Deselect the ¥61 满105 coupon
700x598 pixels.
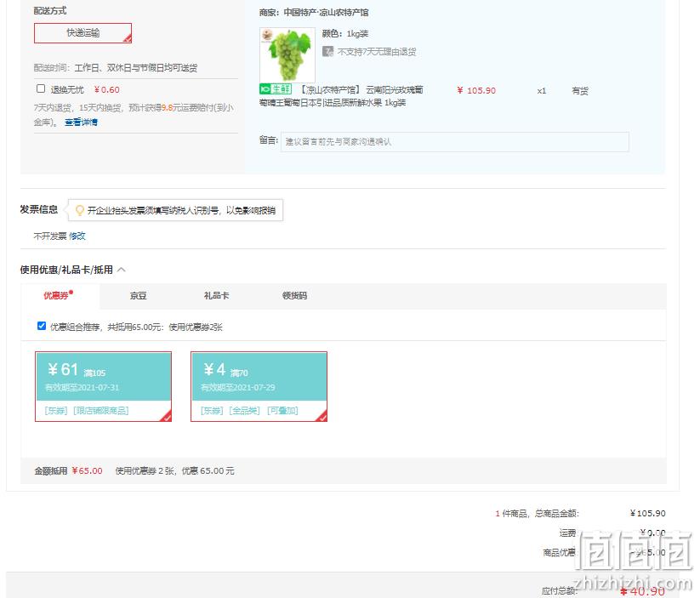[x=103, y=386]
